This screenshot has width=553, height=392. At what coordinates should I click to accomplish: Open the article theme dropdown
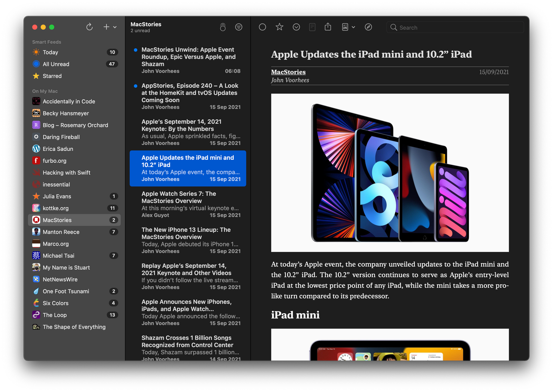tap(348, 27)
